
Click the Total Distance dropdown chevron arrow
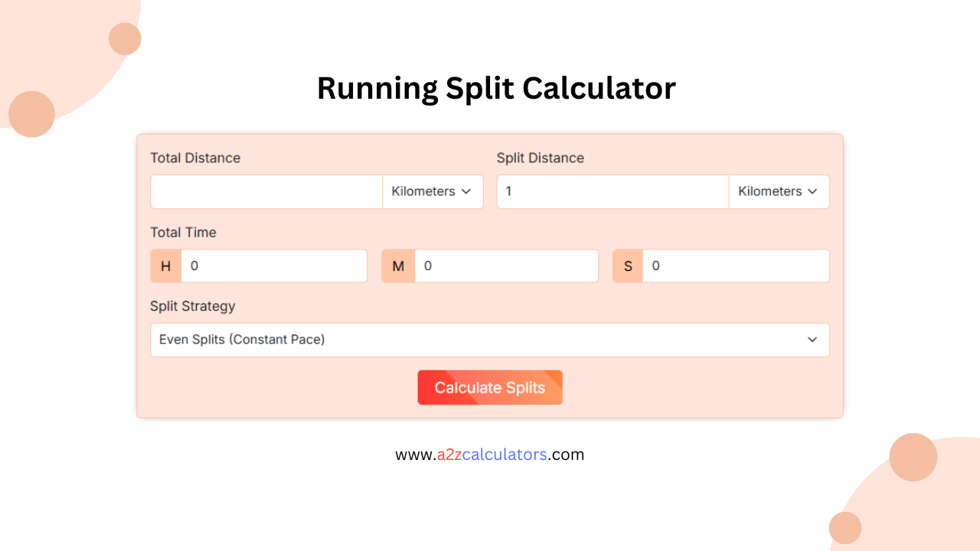click(466, 191)
